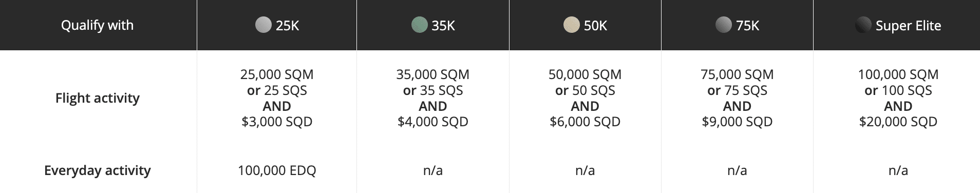Click the $6,000 SQD requirement text
Viewport: 980px width, 193px height.
click(x=585, y=122)
